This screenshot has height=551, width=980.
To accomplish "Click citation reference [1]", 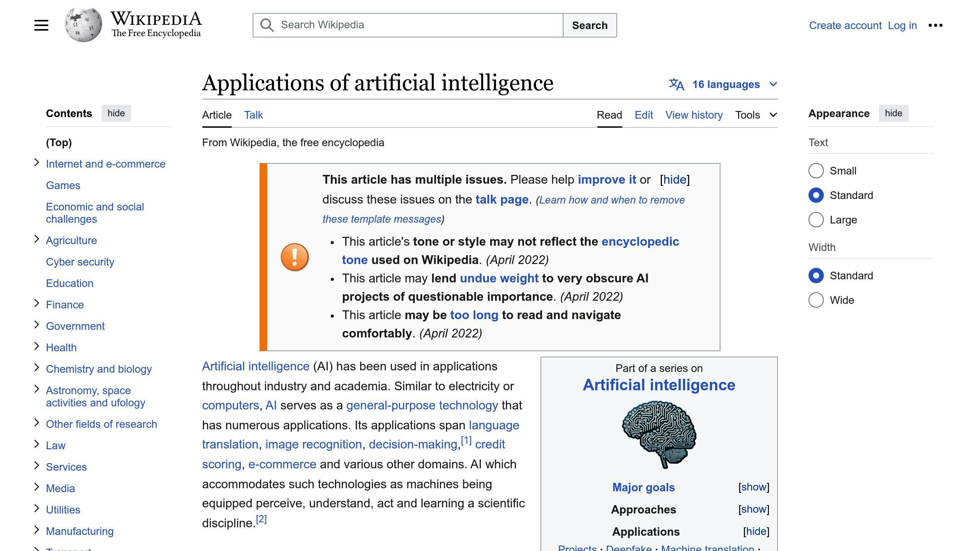I will [466, 440].
